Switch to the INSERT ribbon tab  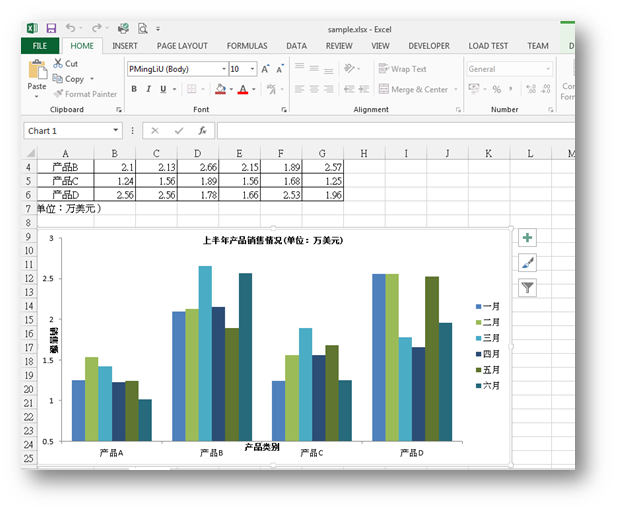pos(125,46)
